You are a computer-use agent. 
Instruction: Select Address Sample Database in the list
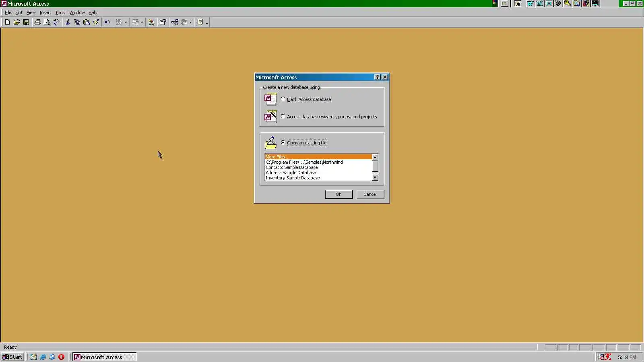point(318,173)
